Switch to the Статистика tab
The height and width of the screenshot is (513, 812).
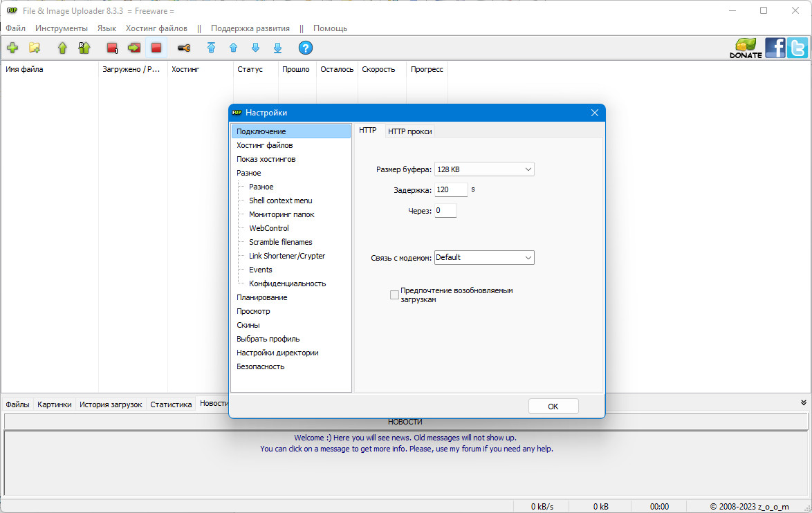point(171,404)
